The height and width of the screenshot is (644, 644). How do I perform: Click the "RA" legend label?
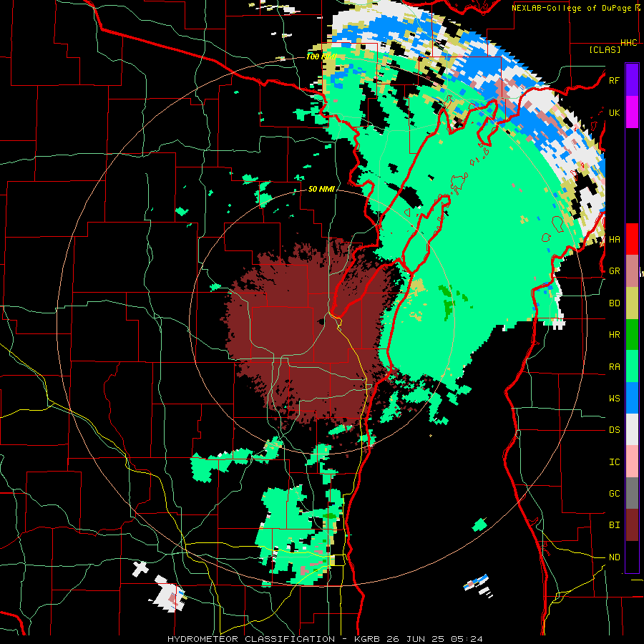point(614,367)
